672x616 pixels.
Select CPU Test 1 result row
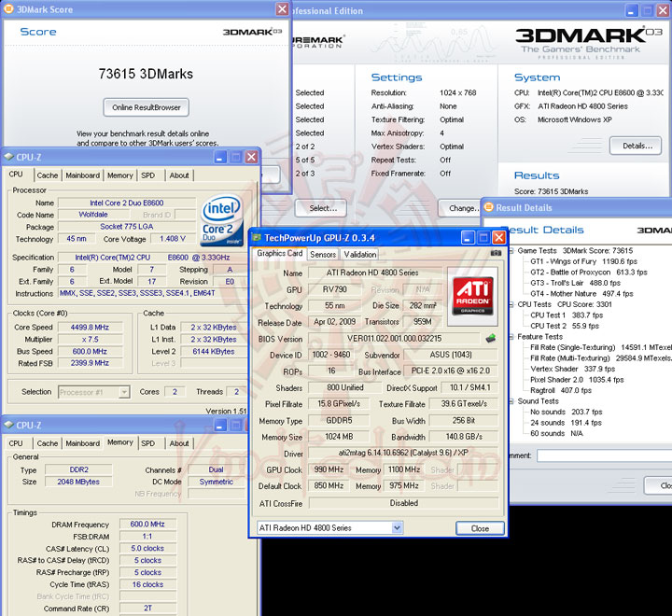[x=567, y=315]
